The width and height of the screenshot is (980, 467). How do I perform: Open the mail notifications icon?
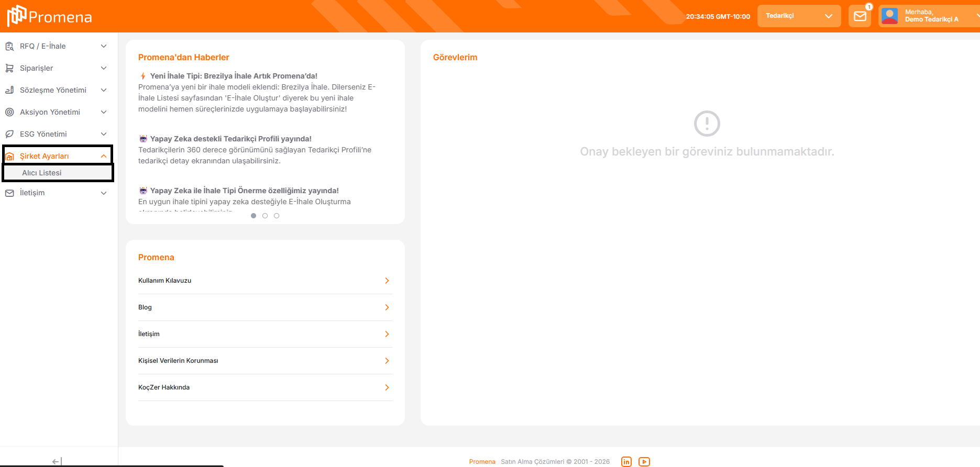pos(860,16)
